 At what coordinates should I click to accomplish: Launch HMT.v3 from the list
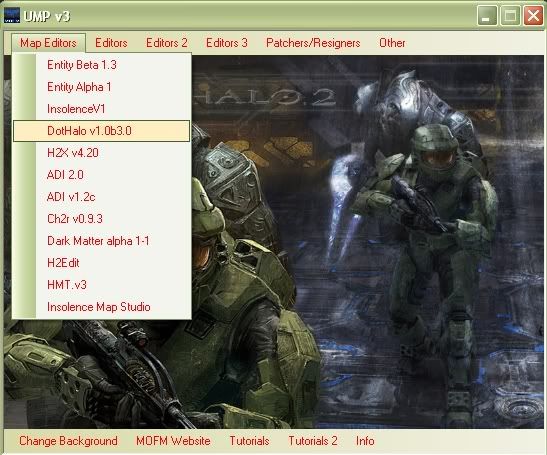tap(102, 285)
